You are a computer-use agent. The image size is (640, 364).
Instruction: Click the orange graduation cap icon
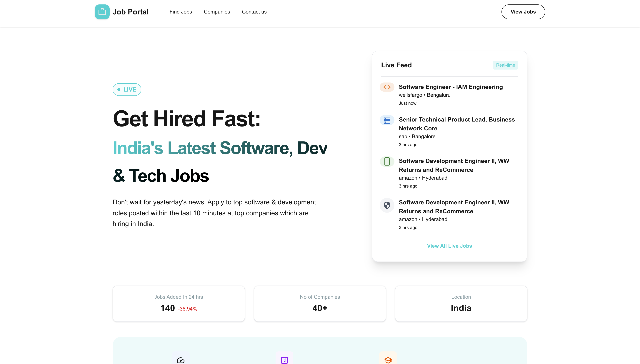coord(388,360)
